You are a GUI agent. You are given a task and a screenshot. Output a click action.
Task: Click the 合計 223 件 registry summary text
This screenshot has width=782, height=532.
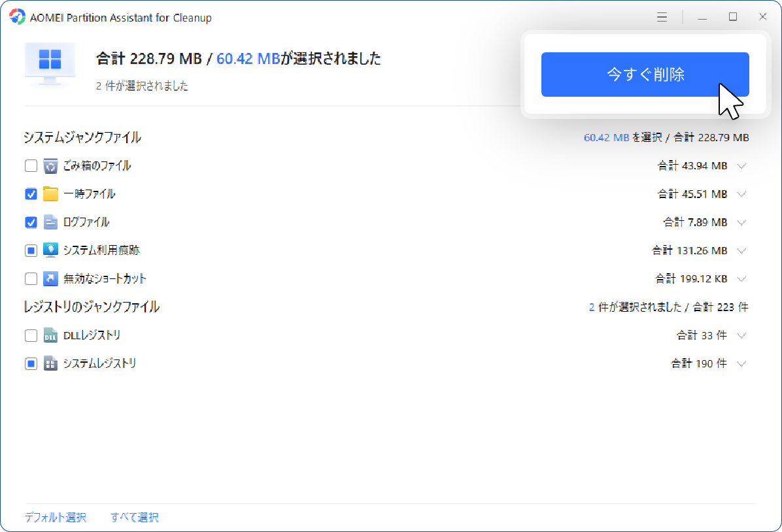coord(721,307)
